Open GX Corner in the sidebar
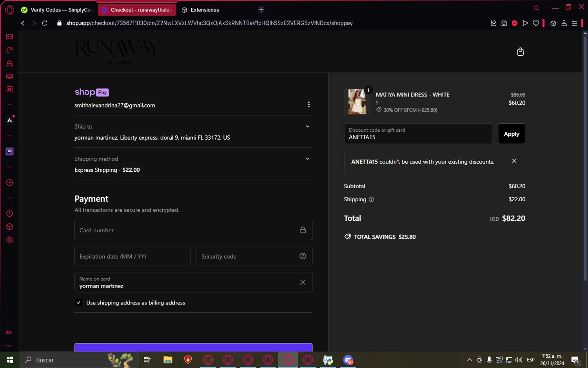Screen dimensions: 588x368 9,37
